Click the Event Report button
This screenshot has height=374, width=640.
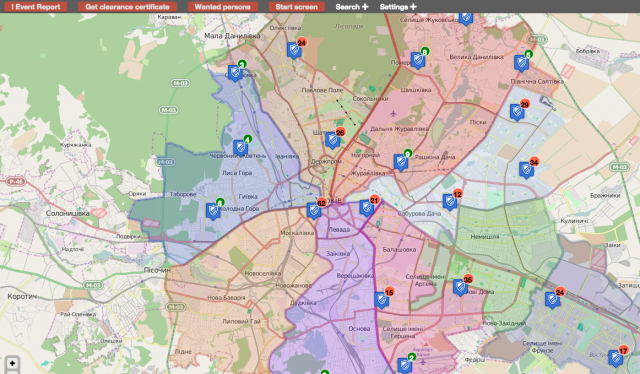(x=36, y=7)
